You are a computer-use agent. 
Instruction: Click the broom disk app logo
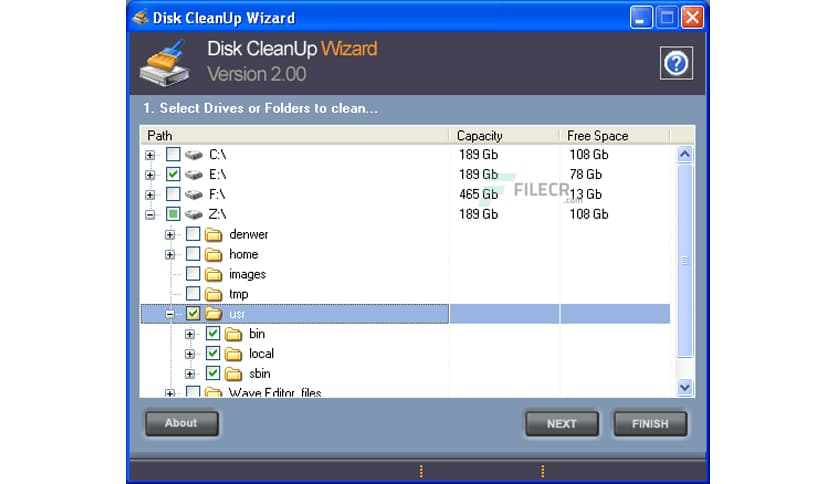coord(165,63)
